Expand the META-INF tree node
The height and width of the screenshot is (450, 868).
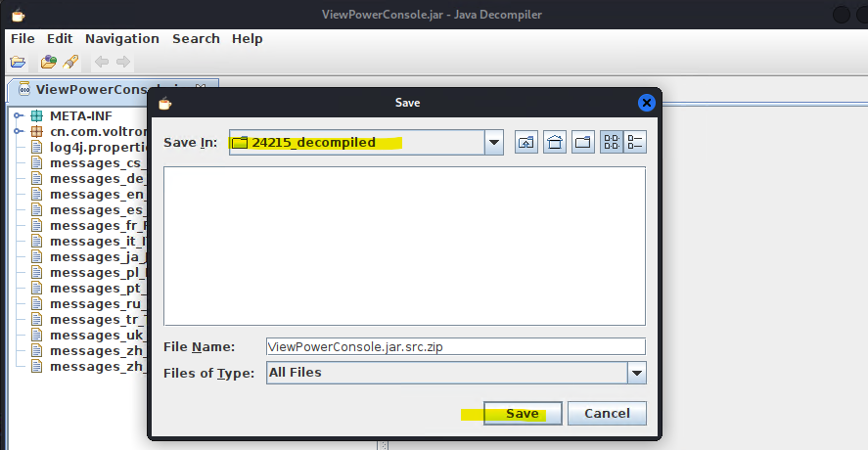[x=19, y=116]
